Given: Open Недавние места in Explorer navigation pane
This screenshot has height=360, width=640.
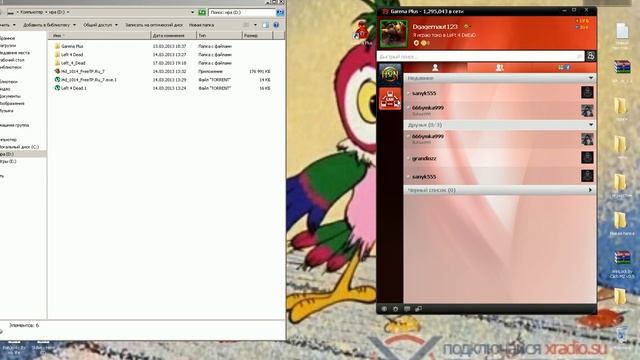Looking at the screenshot, I should 15,52.
